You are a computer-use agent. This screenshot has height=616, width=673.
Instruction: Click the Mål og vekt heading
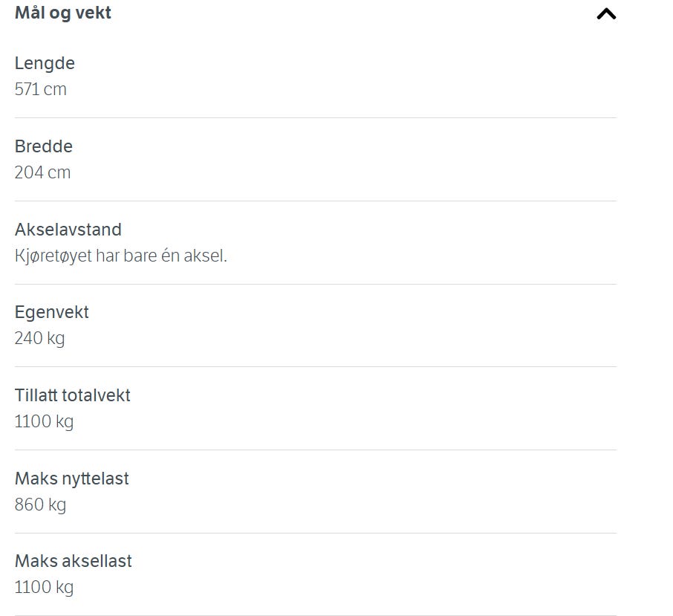(x=63, y=13)
